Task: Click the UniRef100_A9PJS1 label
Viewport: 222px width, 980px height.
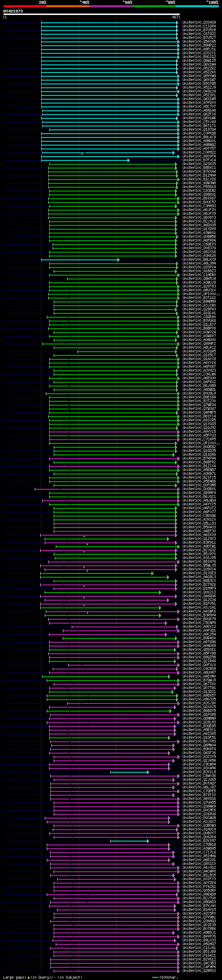Action: [199, 49]
